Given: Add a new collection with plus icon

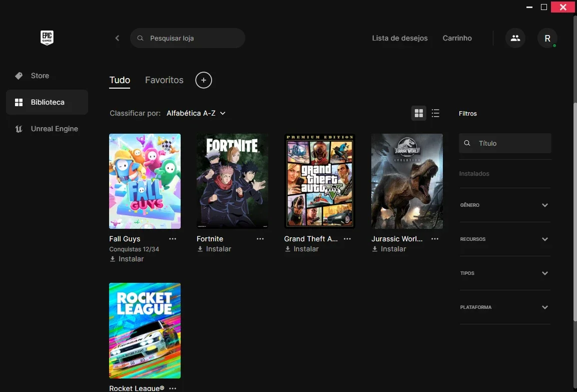Looking at the screenshot, I should (204, 80).
